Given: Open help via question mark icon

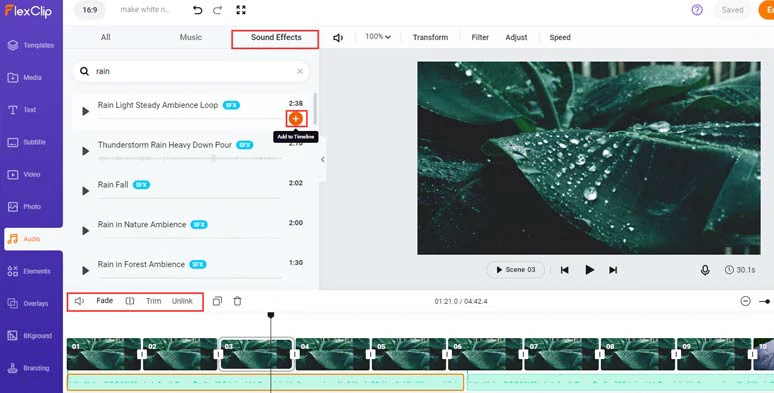Looking at the screenshot, I should [x=697, y=10].
